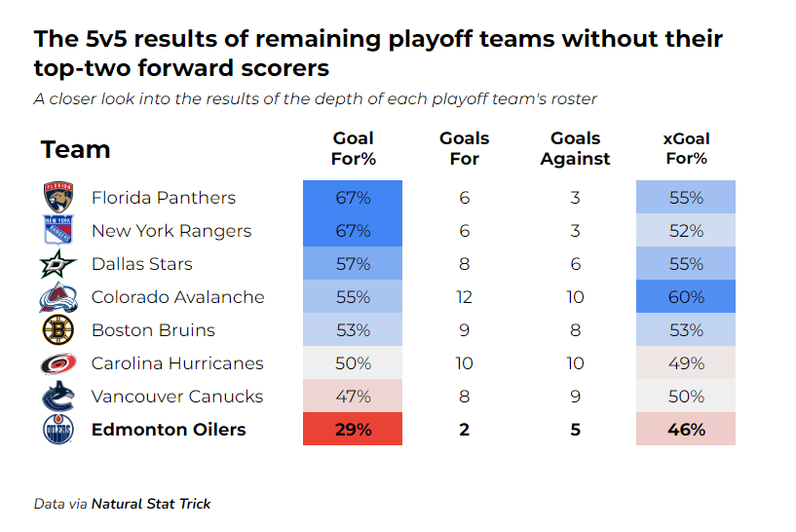This screenshot has width=796, height=532.
Task: Click Colorado's dark blue 60% xGoal cell
Action: point(686,297)
